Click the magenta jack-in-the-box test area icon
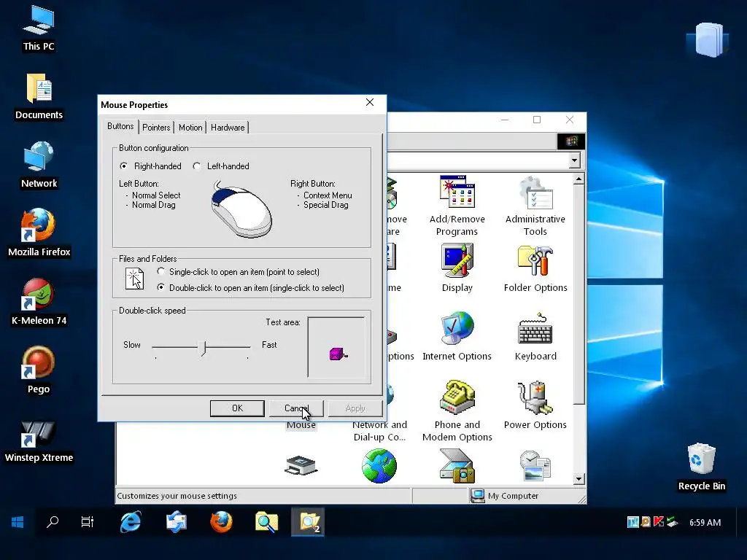The height and width of the screenshot is (560, 747). tap(338, 354)
